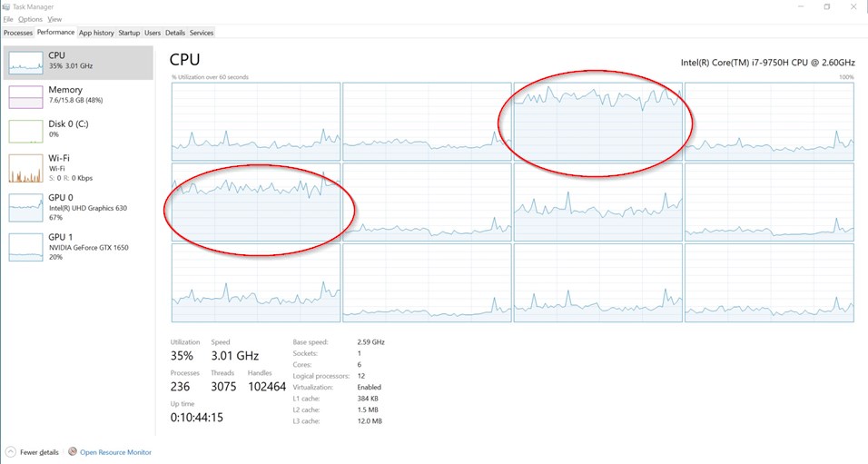
Task: Click the GPU 0 Intel UHD graph thumbnail
Action: click(x=25, y=207)
